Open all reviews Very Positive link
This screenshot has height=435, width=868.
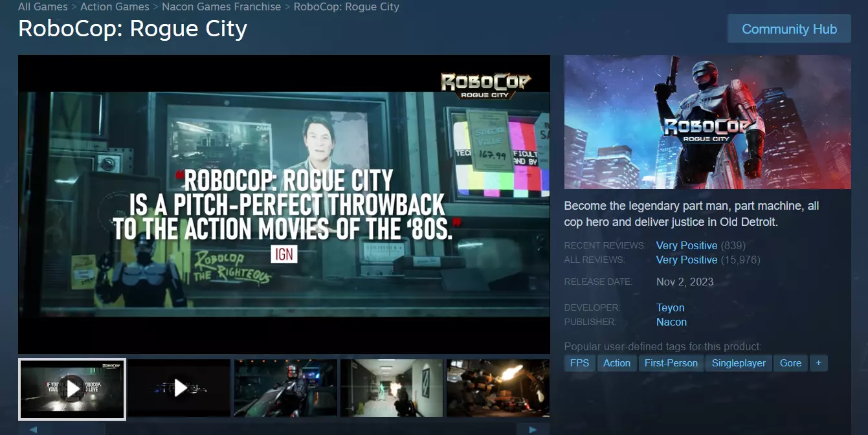coord(687,260)
